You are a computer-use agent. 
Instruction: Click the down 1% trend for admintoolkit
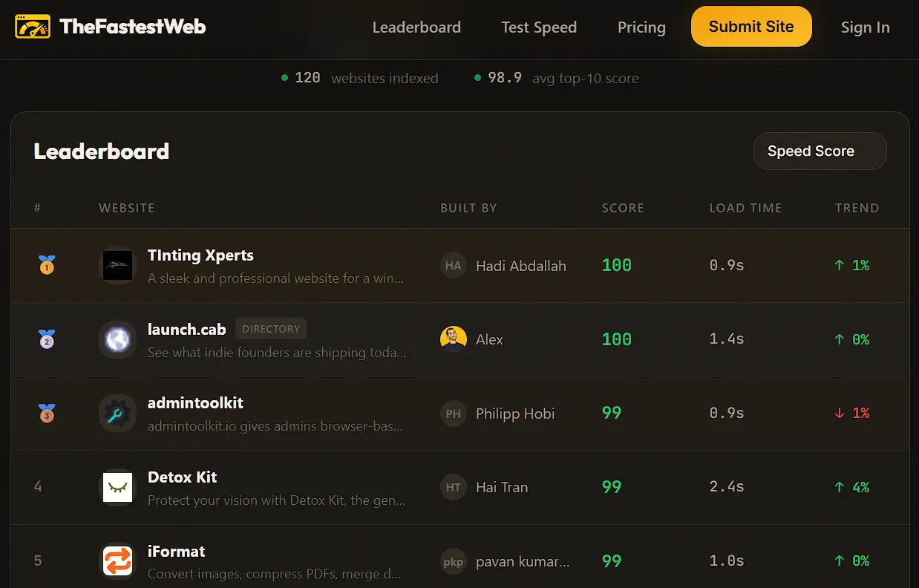(x=852, y=413)
